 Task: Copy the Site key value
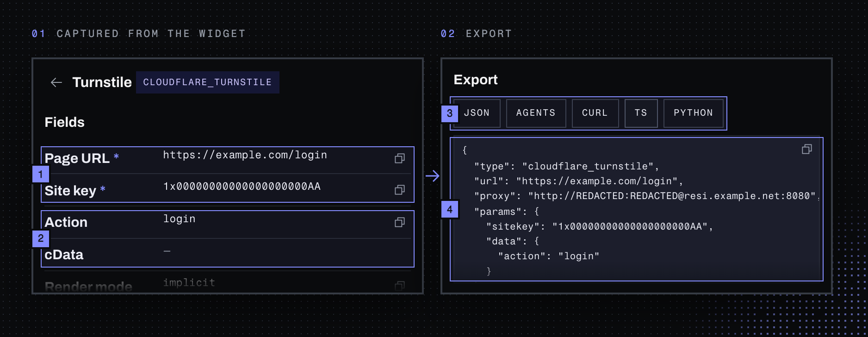[400, 190]
